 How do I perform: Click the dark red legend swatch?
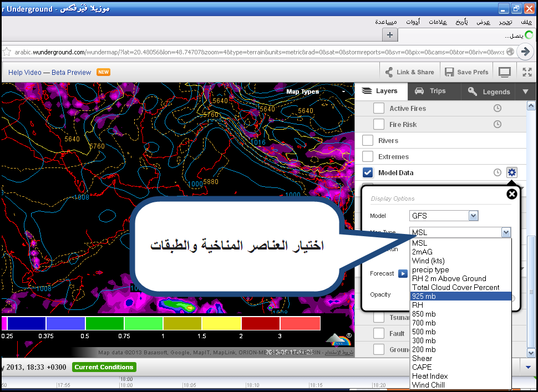[261, 323]
